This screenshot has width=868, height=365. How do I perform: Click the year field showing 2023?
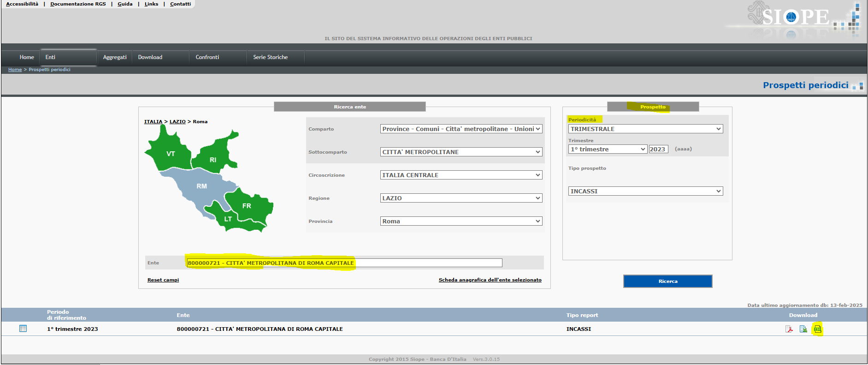(x=658, y=150)
